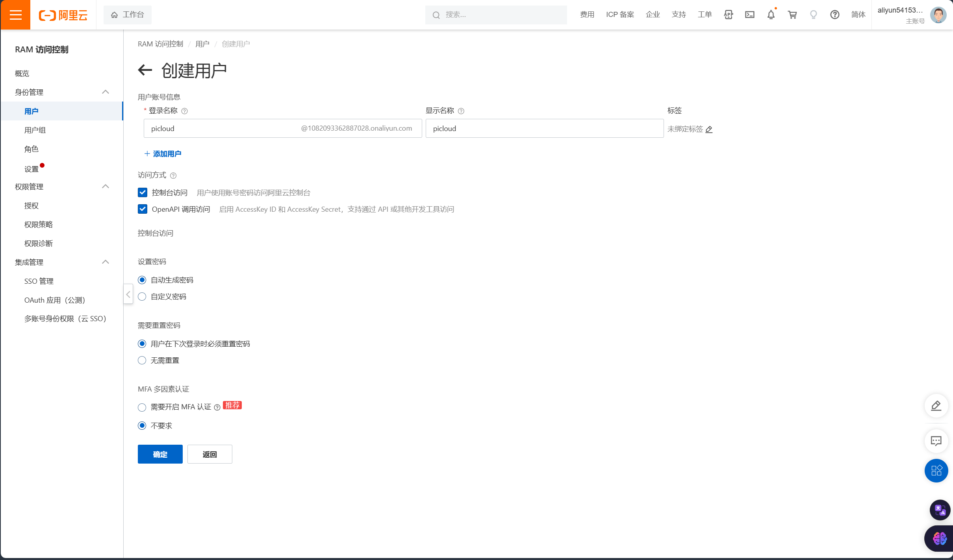Open the shopping cart icon

click(x=792, y=15)
